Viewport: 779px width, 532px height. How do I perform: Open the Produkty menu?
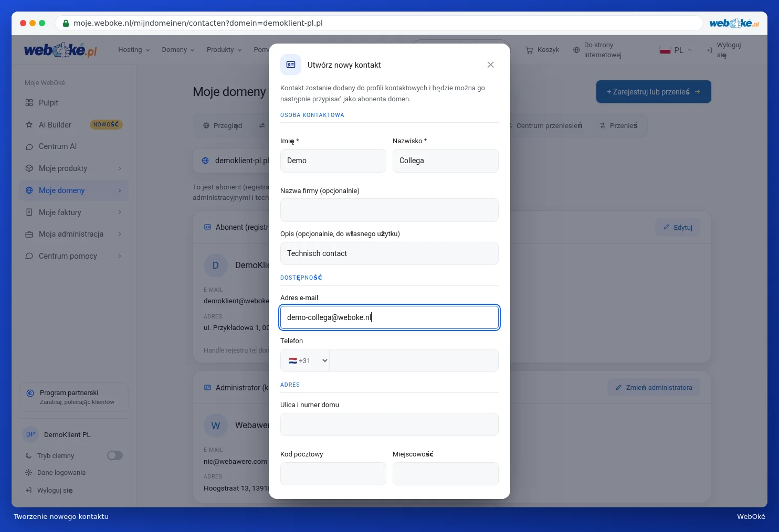pyautogui.click(x=224, y=50)
